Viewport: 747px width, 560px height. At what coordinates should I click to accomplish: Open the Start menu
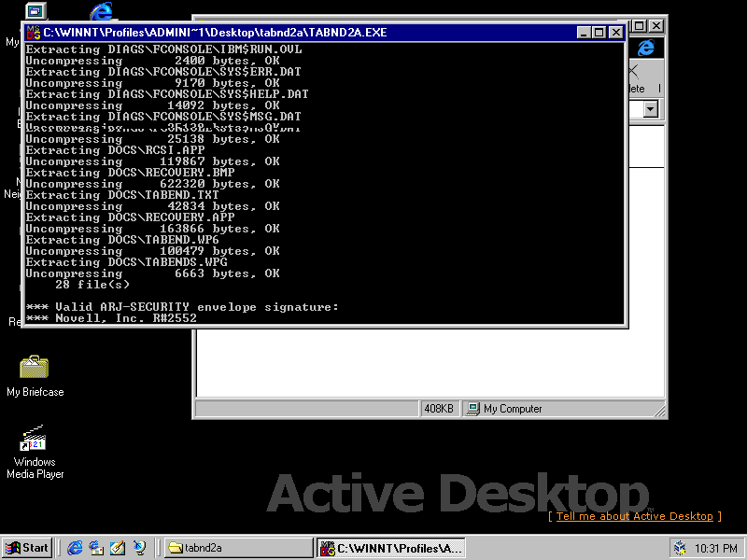[x=27, y=548]
